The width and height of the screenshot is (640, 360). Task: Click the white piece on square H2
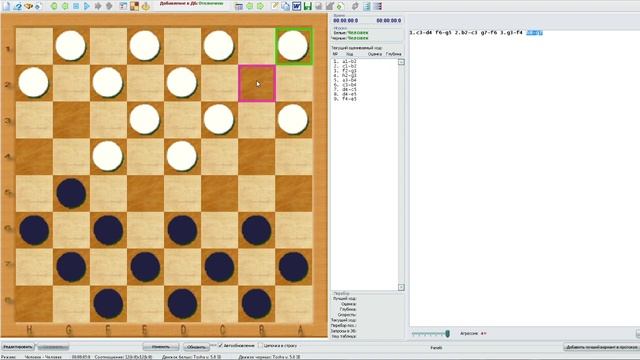(33, 82)
